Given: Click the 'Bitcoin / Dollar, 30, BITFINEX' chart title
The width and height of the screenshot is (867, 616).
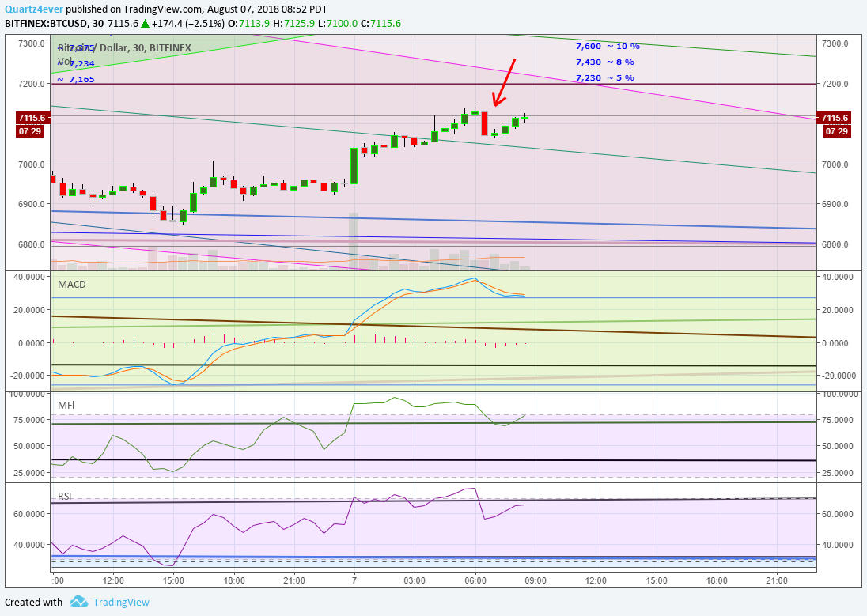Looking at the screenshot, I should pyautogui.click(x=124, y=48).
